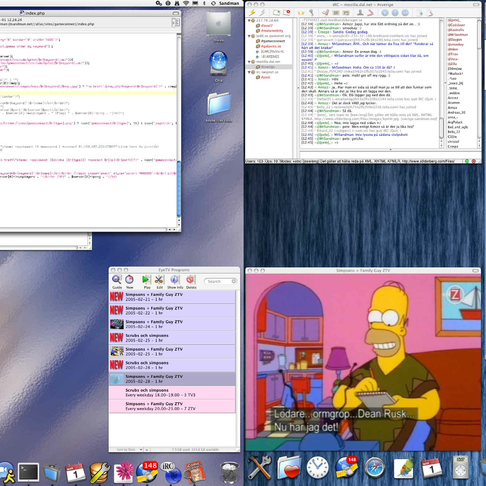Click the Delete icon in EyeTV toolbar
486x486 pixels.
(x=190, y=280)
